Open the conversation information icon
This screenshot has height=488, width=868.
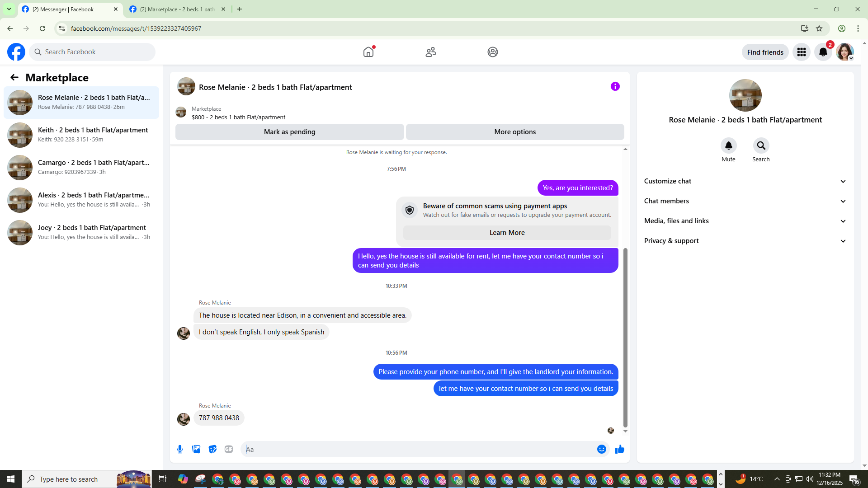[615, 86]
